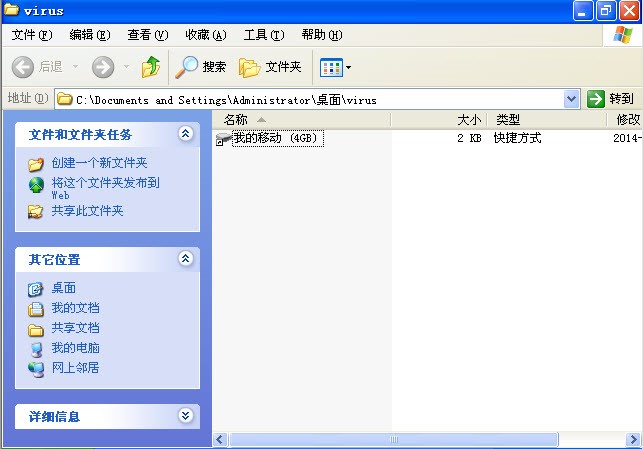Click the scroll left arrow

pyautogui.click(x=220, y=440)
